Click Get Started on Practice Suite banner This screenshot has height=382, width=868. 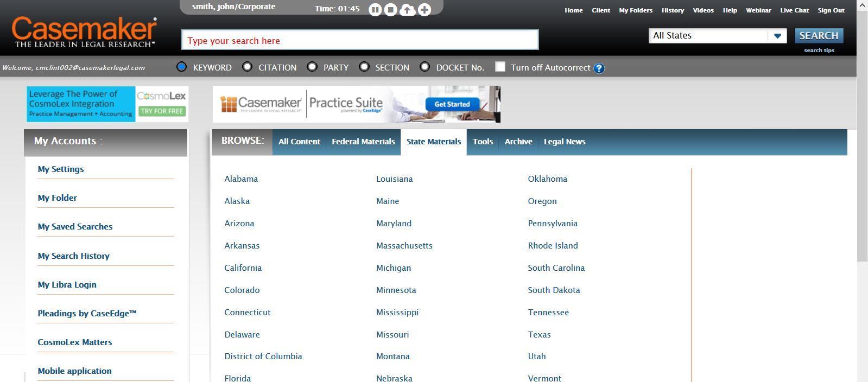pos(452,104)
